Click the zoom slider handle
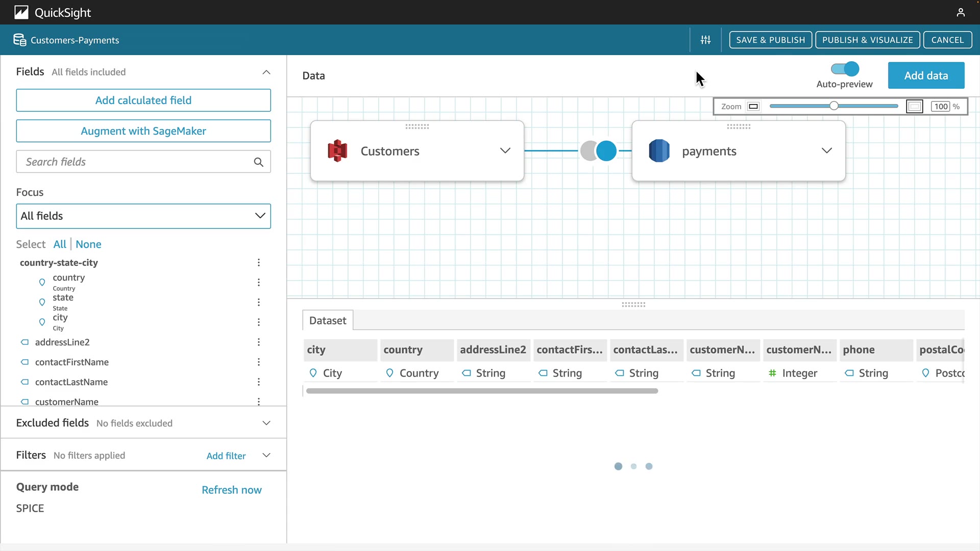The width and height of the screenshot is (980, 551). point(834,106)
